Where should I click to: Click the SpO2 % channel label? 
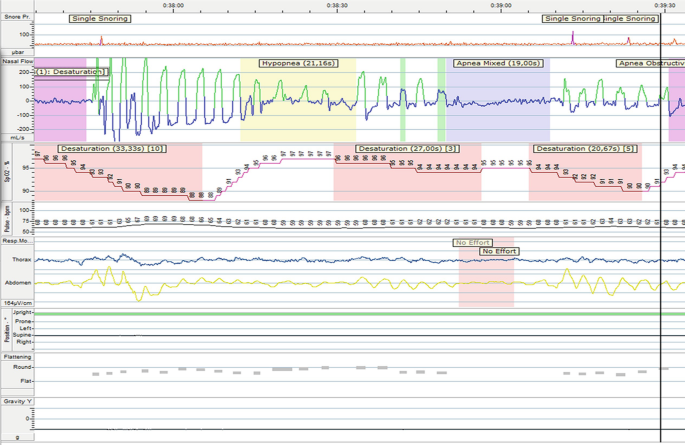point(7,173)
